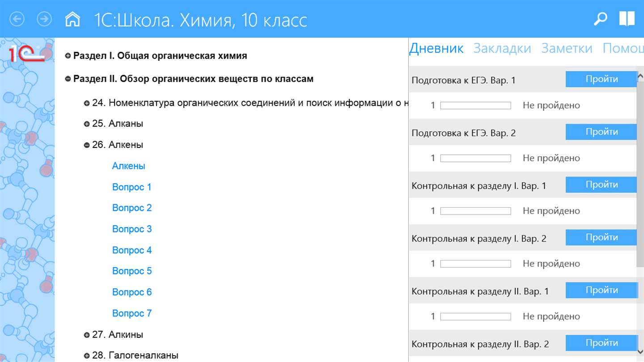Click Пройти for Подготовка к ЕГЭ. Вар. 2
The width and height of the screenshot is (644, 362).
pos(602,132)
